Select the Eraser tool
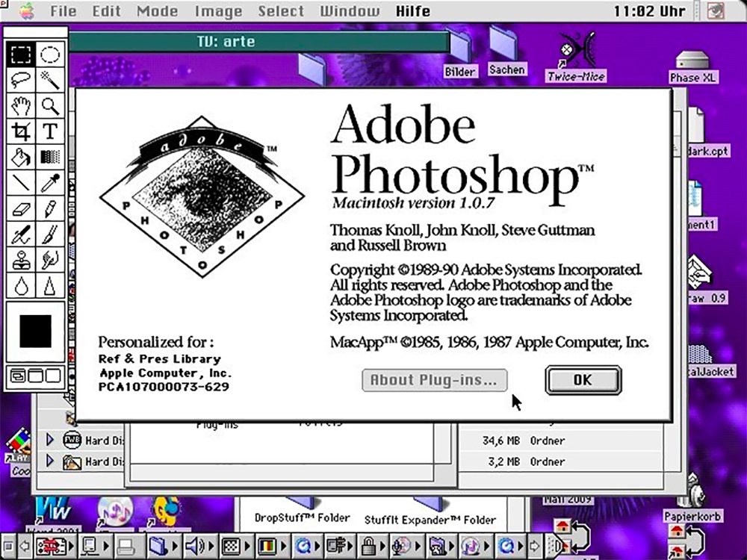747x560 pixels. 21,208
